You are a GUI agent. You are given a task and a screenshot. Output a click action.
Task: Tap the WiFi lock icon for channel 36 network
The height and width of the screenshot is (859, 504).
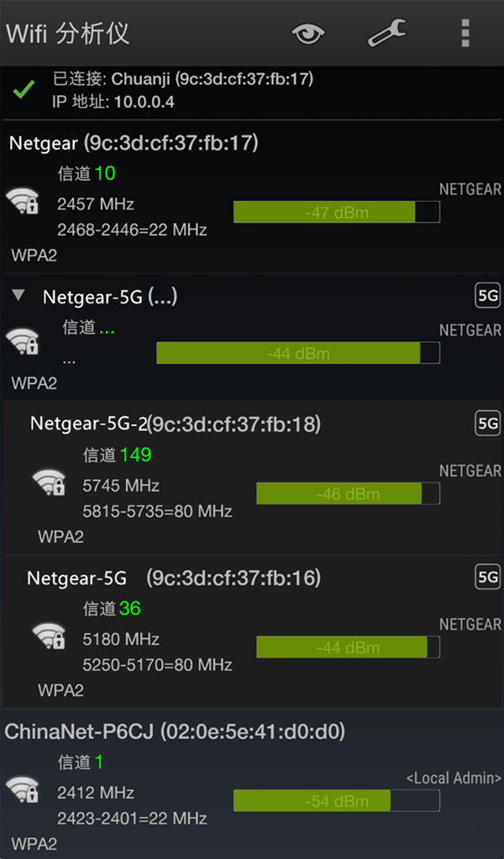49,637
